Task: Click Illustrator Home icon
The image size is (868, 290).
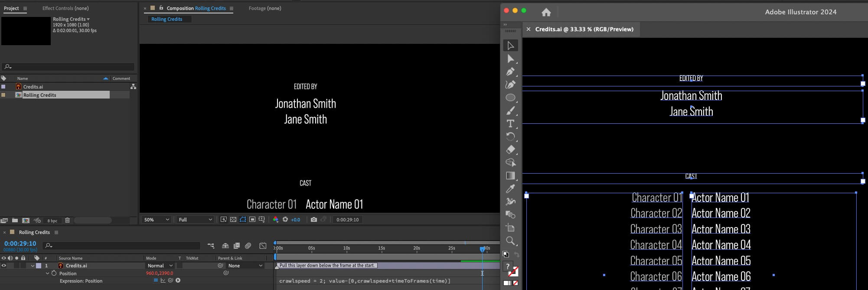Action: pos(546,12)
